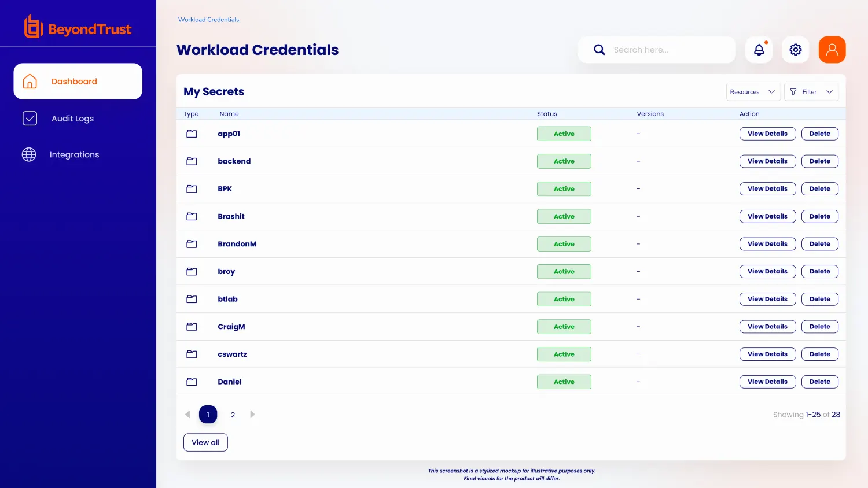Image resolution: width=868 pixels, height=488 pixels.
Task: Click the Integrations globe icon
Action: 29,154
